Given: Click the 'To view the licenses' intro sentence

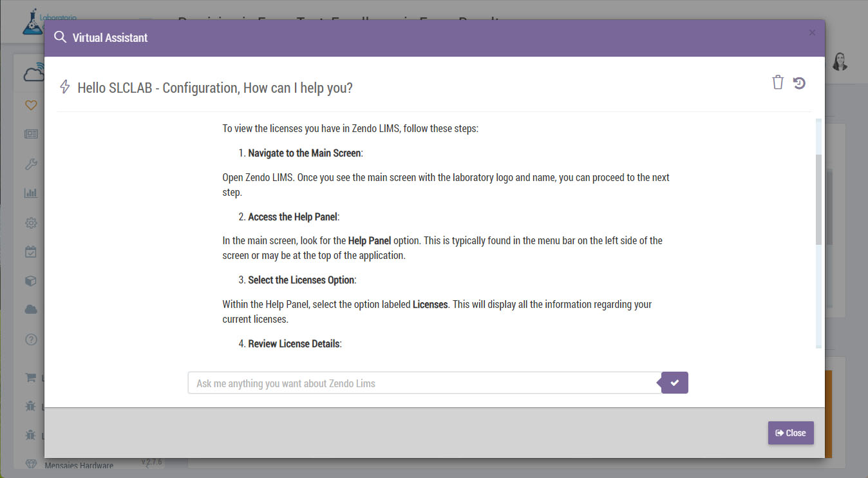Looking at the screenshot, I should 350,128.
